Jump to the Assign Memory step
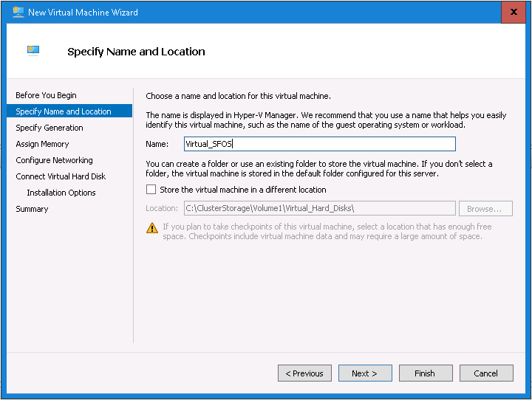532x400 pixels. 42,144
